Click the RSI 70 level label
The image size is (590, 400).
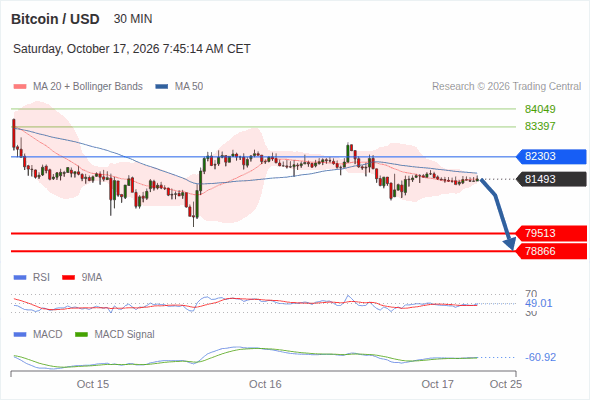click(531, 294)
